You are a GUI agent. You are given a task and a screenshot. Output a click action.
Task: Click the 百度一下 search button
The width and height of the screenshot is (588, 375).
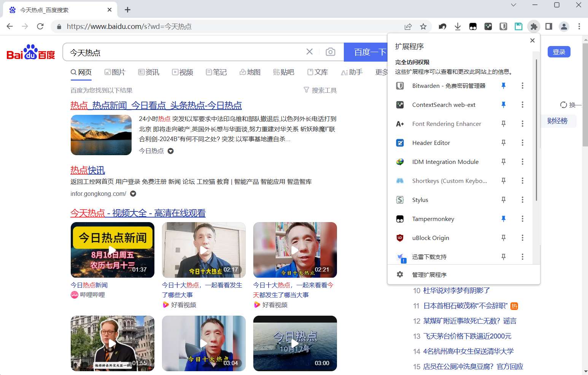[x=366, y=52]
